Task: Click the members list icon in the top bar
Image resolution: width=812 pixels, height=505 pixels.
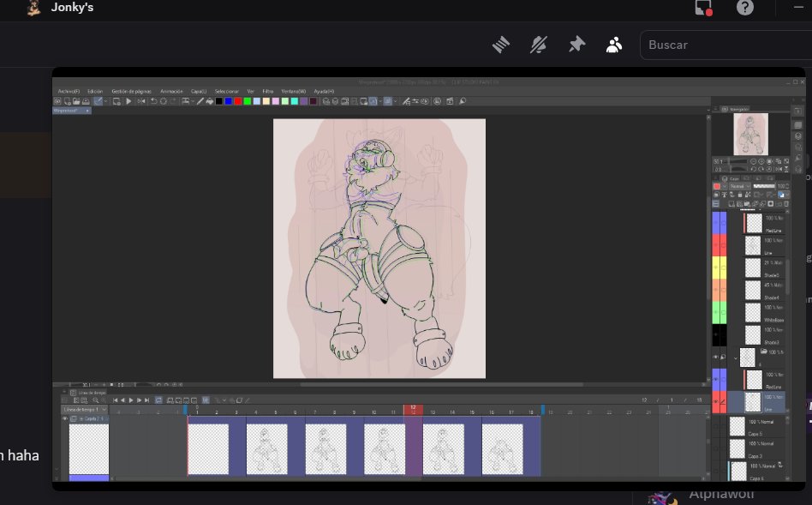Action: tap(614, 44)
